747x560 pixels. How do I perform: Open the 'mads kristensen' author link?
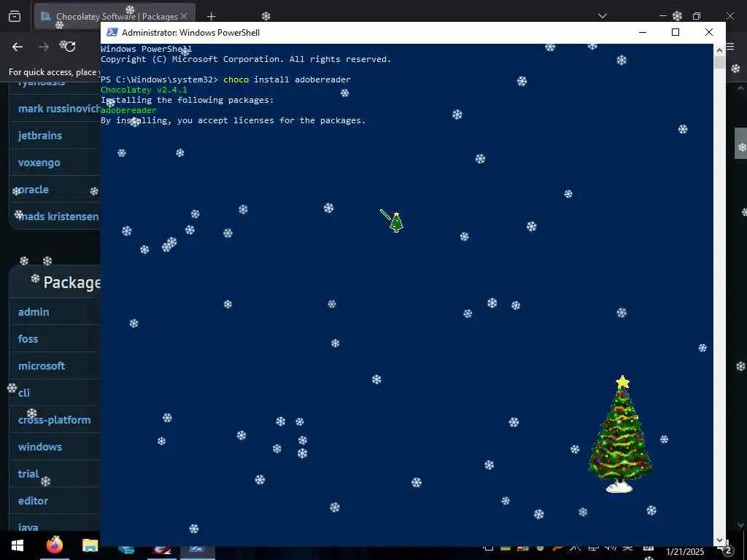pyautogui.click(x=58, y=217)
